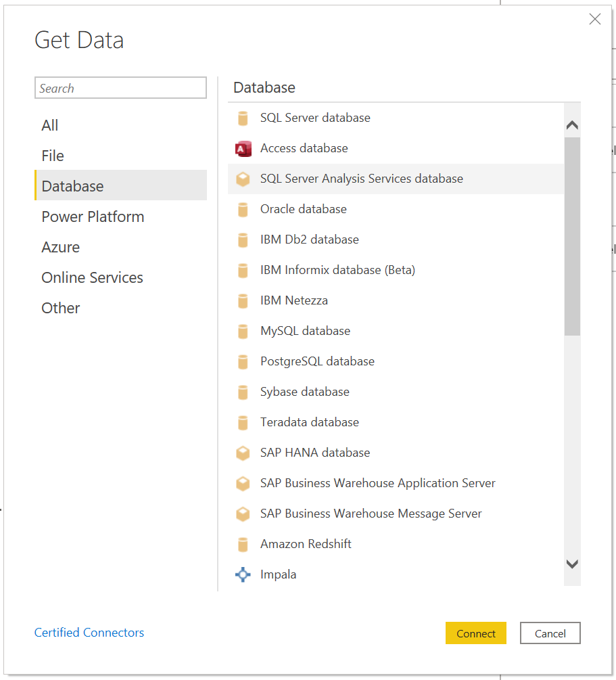Click the Oracle database cylinder icon
This screenshot has height=680, width=616.
pos(243,210)
